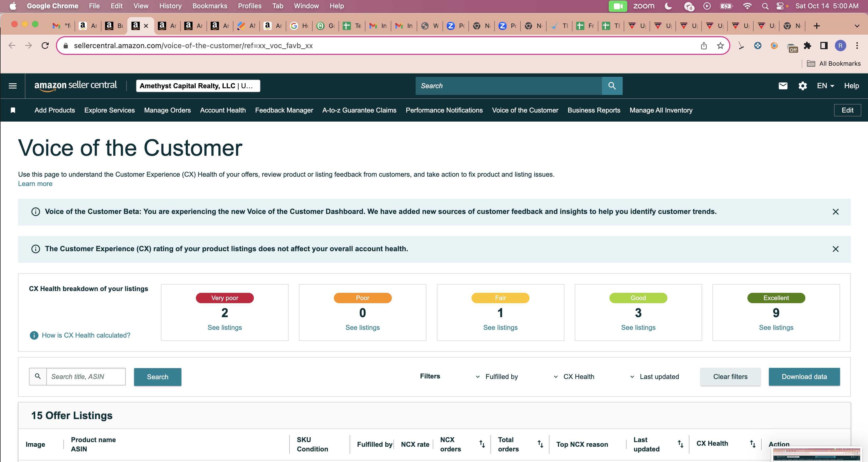Open Chrome's three-dot menu

pyautogui.click(x=857, y=46)
